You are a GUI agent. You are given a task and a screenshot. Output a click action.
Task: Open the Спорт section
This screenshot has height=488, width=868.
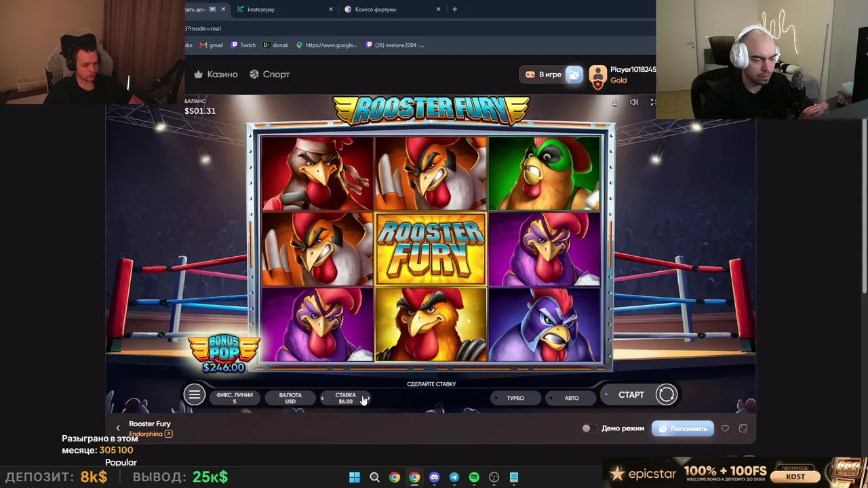[269, 75]
